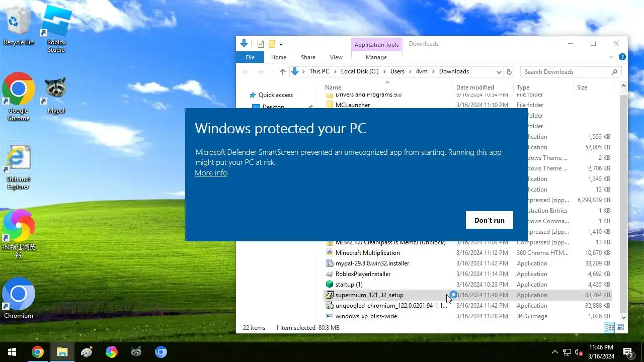The height and width of the screenshot is (362, 644).
Task: Select Quick access in the navigation pane
Action: pos(275,95)
